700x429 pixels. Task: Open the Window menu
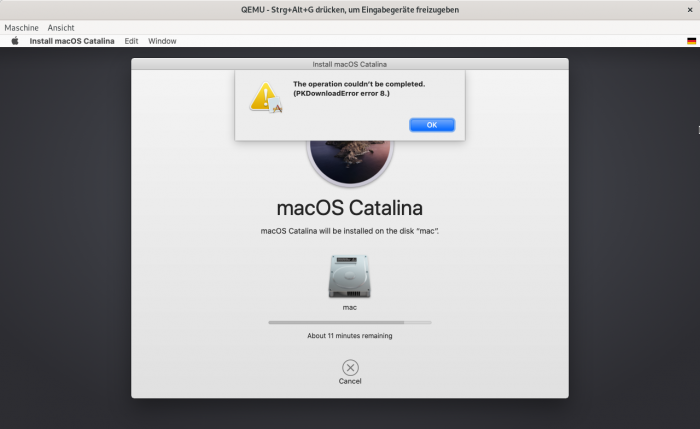pyautogui.click(x=162, y=41)
